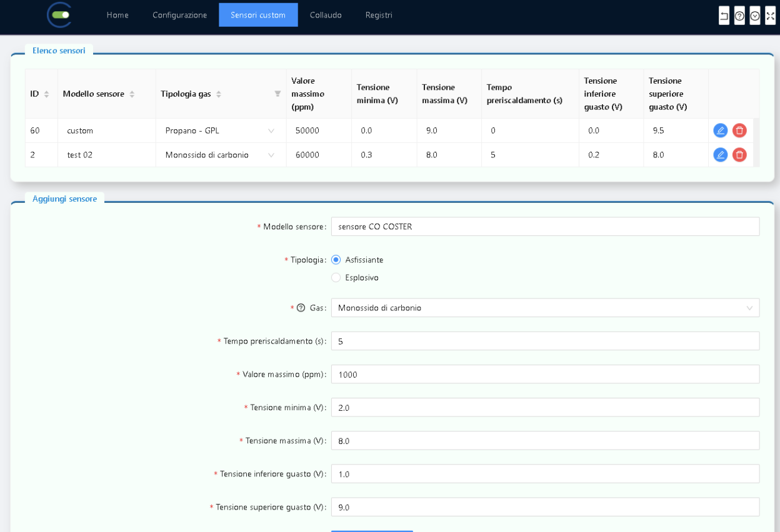Edit the test 02 sensor row
The height and width of the screenshot is (532, 780).
[721, 155]
